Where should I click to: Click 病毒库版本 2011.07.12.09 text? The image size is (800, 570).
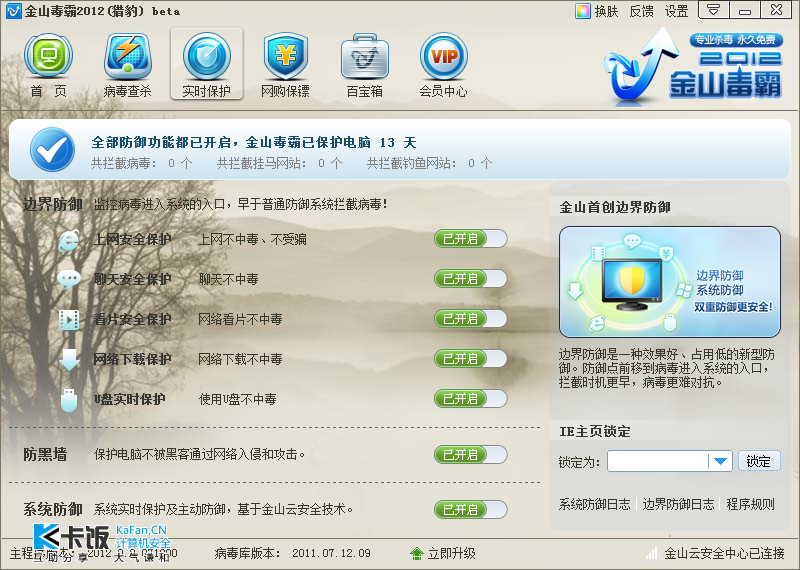pyautogui.click(x=293, y=553)
